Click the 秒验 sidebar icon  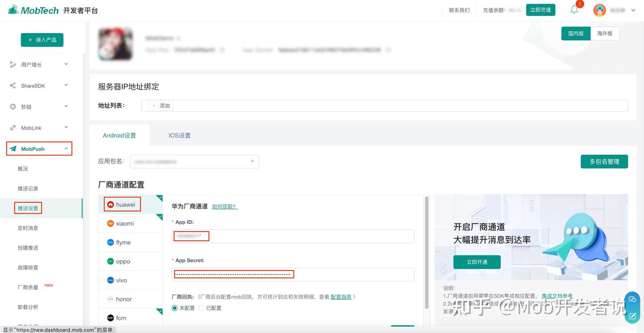coord(13,106)
